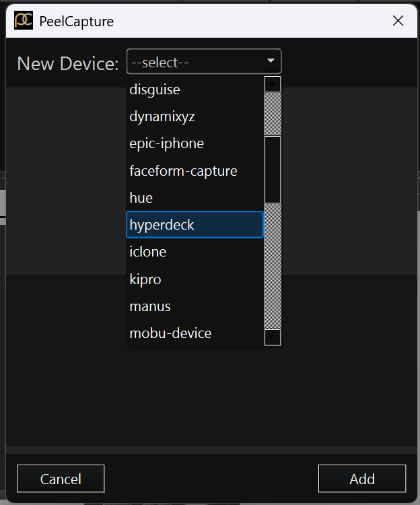Choose kipro in the device list
Image resolution: width=420 pixels, height=505 pixels.
pos(195,279)
